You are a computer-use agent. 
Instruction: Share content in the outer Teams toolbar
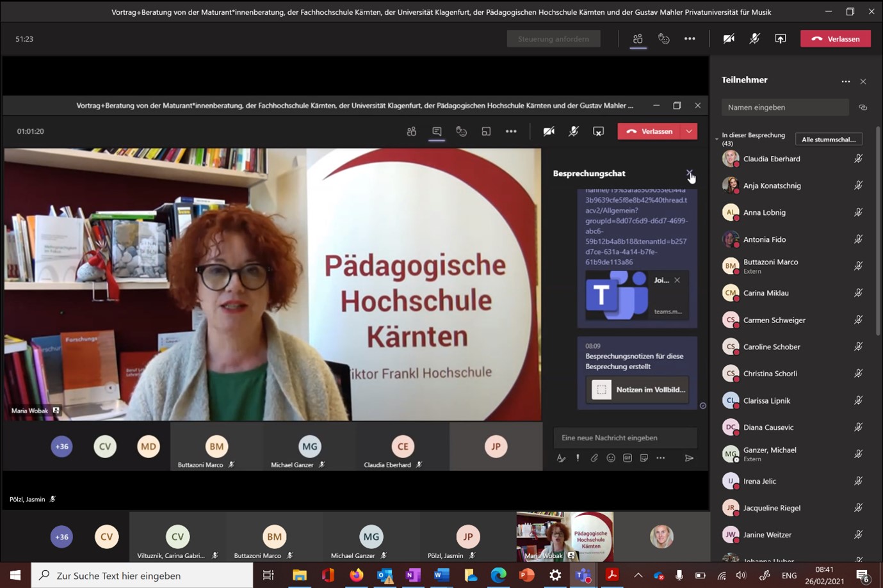tap(780, 39)
